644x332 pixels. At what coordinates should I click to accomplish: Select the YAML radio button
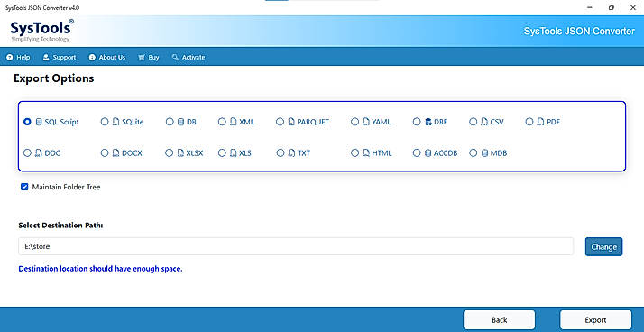coord(354,122)
